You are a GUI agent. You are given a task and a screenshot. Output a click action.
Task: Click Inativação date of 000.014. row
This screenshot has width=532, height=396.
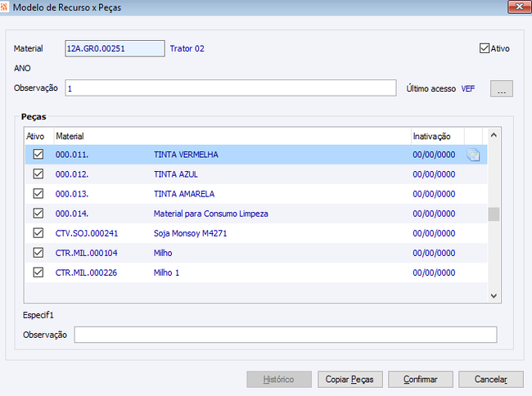(434, 214)
